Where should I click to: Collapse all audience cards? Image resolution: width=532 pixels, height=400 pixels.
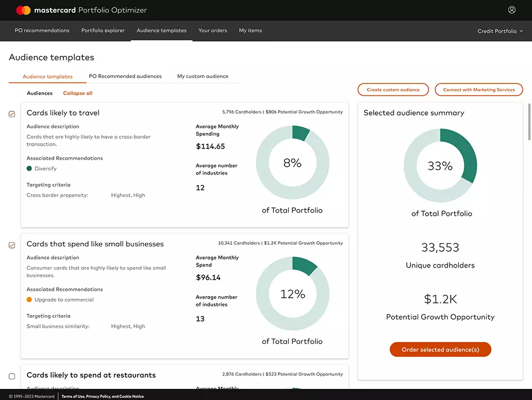tap(78, 93)
